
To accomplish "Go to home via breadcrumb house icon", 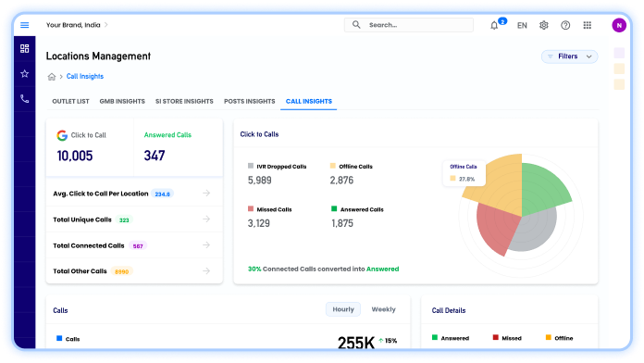I will [x=51, y=77].
